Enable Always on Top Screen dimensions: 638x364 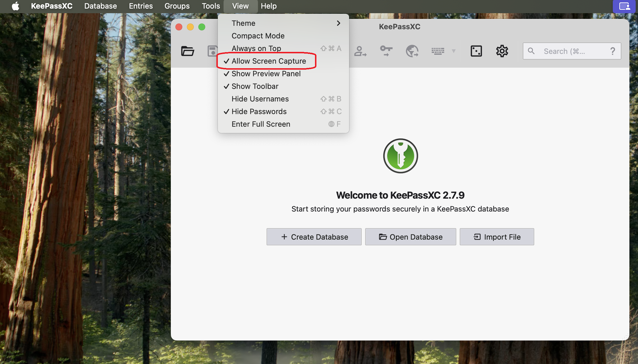pos(283,48)
